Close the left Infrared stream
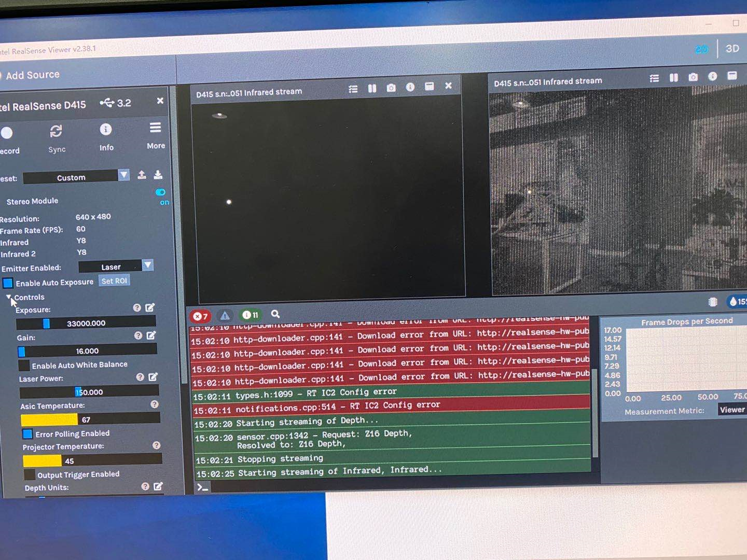This screenshot has height=560, width=747. [x=448, y=86]
